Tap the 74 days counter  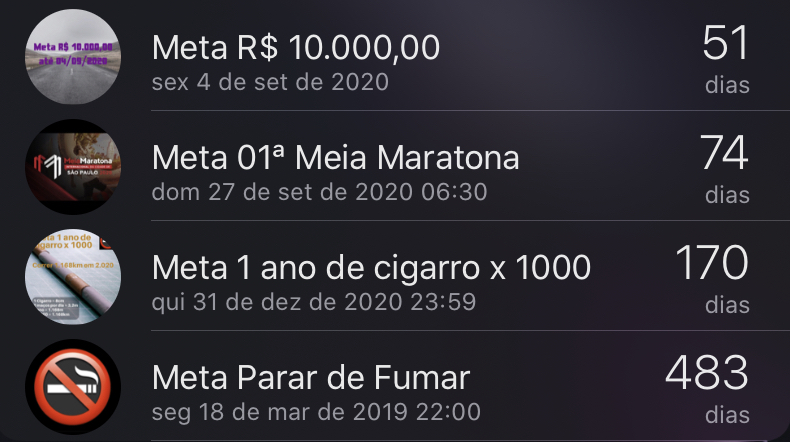click(x=724, y=154)
